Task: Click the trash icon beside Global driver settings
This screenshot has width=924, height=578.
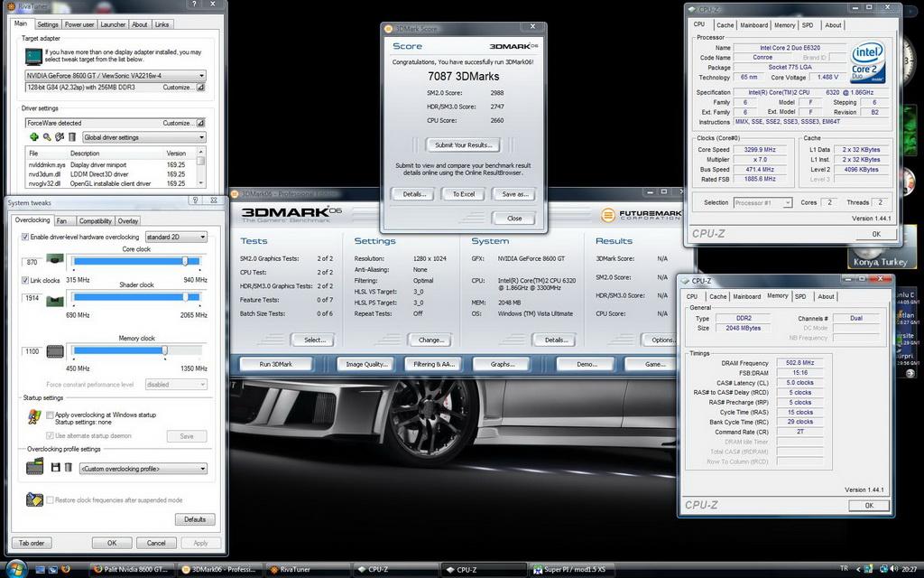Action: coord(72,137)
